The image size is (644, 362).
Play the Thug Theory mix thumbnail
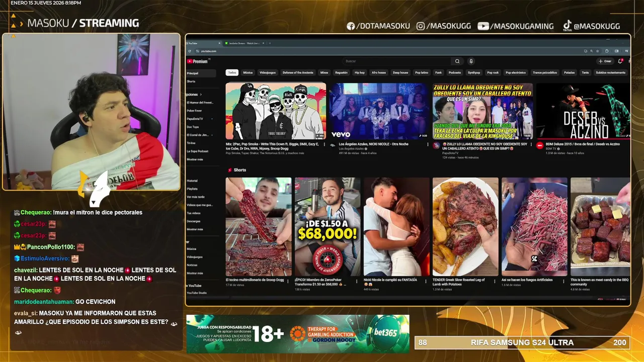(x=276, y=111)
